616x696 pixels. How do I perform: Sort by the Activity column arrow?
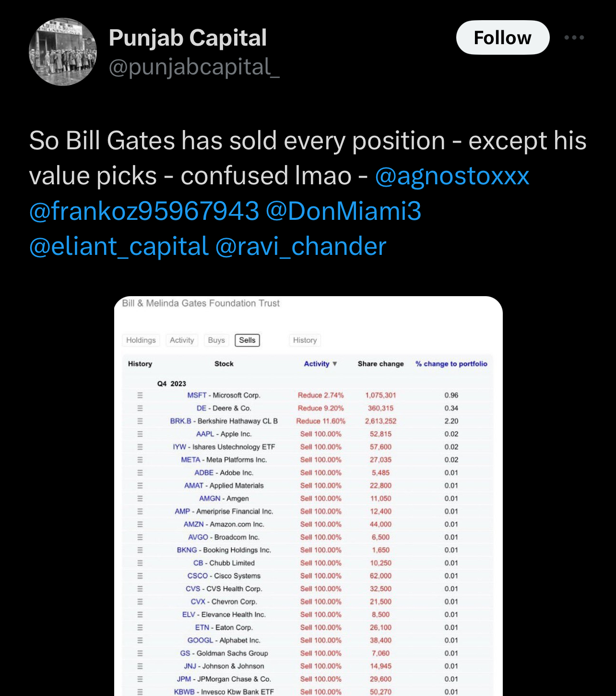335,364
